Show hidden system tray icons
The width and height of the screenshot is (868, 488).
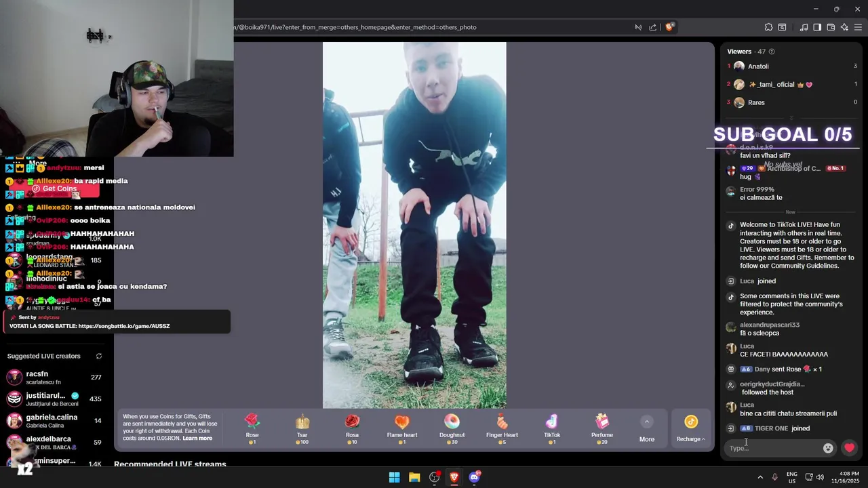click(760, 477)
